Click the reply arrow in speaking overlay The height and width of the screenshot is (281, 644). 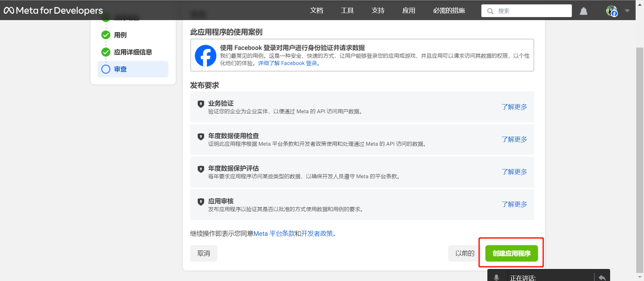click(602, 277)
